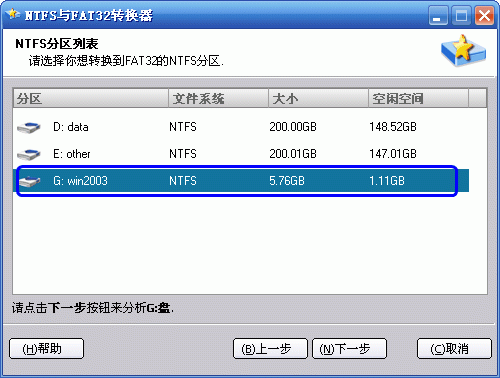Click the 200.00GB size value
This screenshot has width=500, height=378.
point(293,127)
